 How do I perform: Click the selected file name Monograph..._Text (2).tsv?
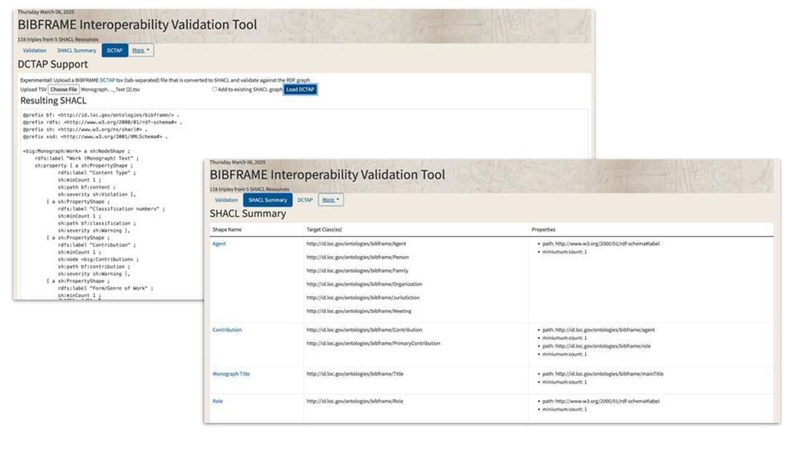click(x=110, y=90)
